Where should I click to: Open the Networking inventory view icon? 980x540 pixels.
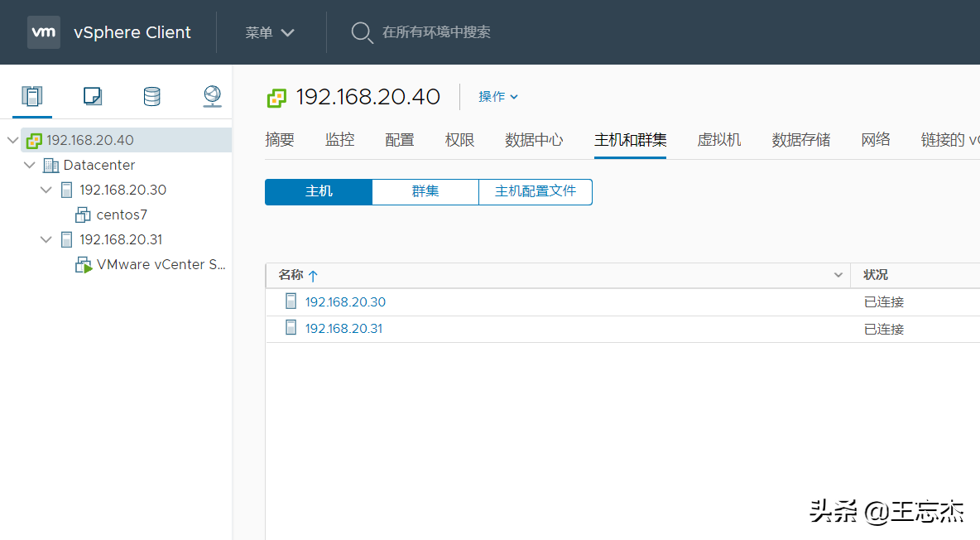[213, 96]
